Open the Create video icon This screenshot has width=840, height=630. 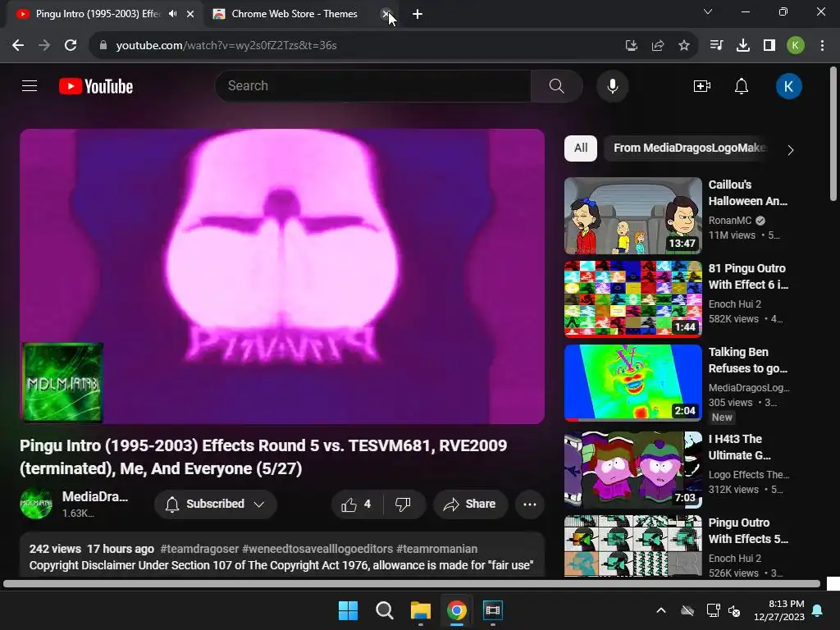point(702,85)
